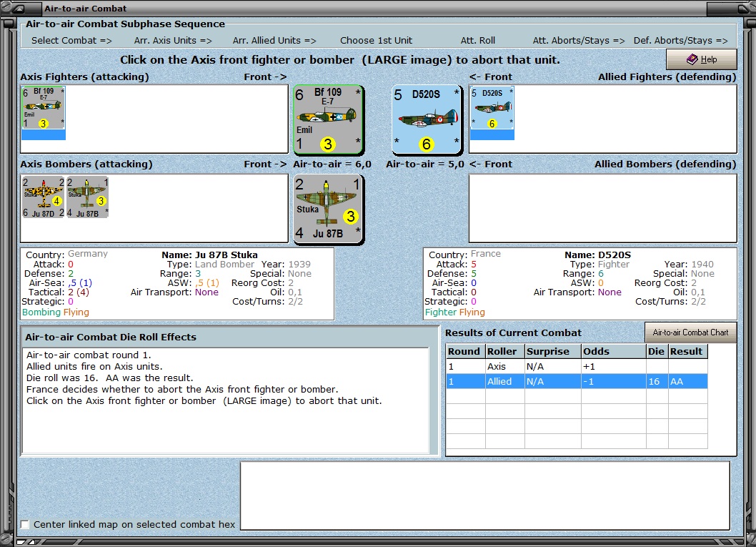Select the Allied roller row cell
This screenshot has height=547, width=756.
[x=504, y=382]
